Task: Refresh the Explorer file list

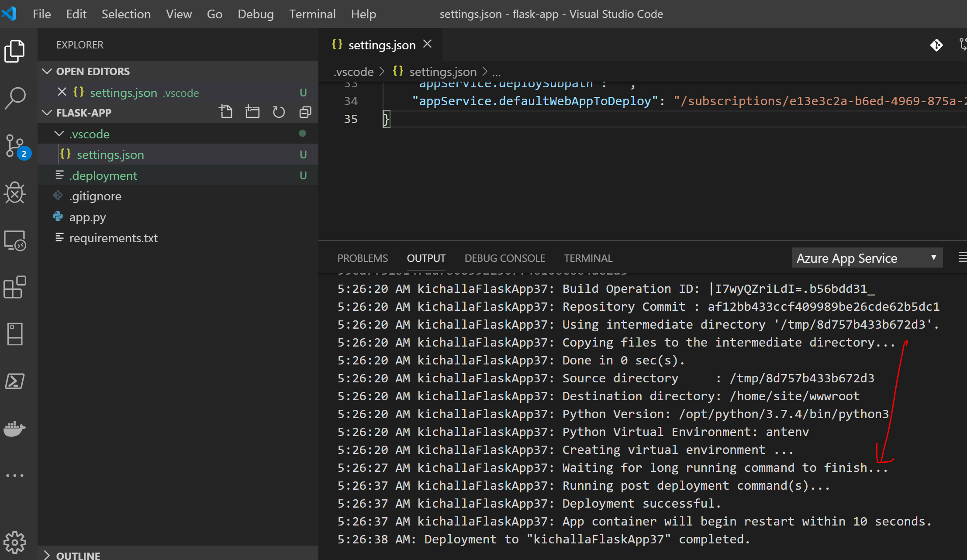Action: pyautogui.click(x=279, y=111)
